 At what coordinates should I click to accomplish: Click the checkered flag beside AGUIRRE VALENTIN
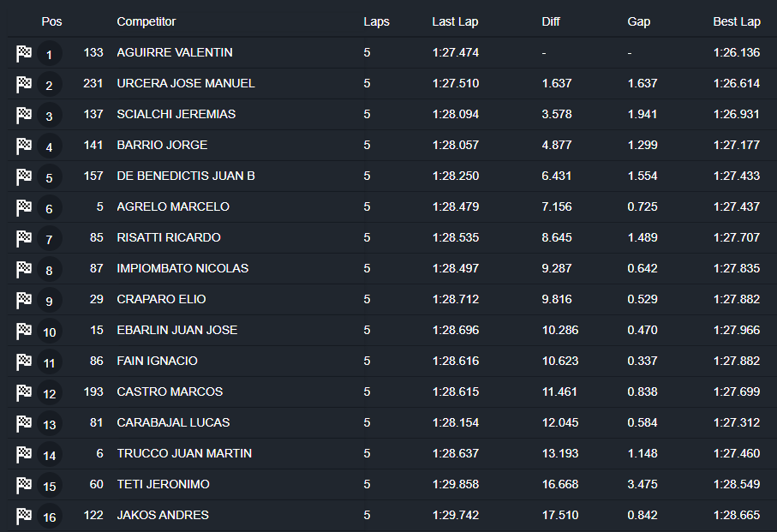[24, 53]
